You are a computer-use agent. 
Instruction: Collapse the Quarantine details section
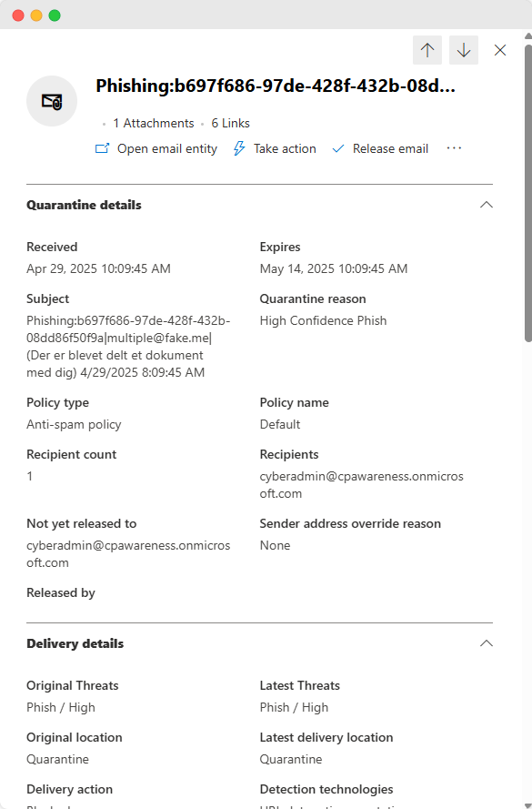click(x=486, y=204)
